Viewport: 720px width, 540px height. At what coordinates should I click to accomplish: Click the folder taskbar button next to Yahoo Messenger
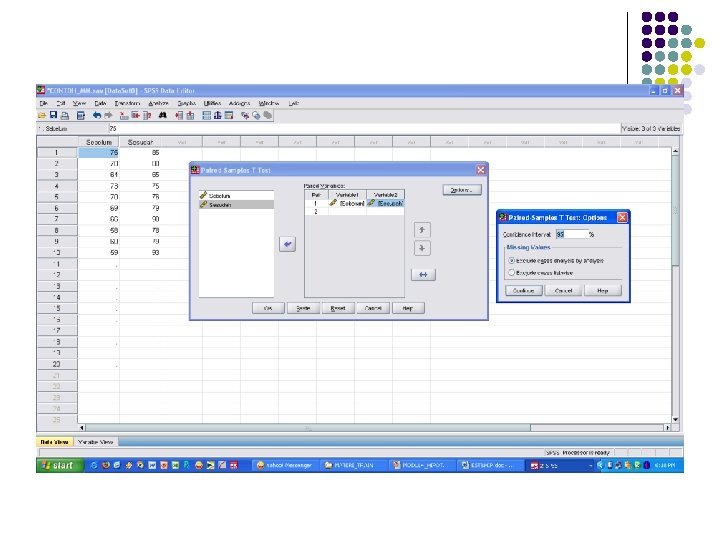pos(354,465)
